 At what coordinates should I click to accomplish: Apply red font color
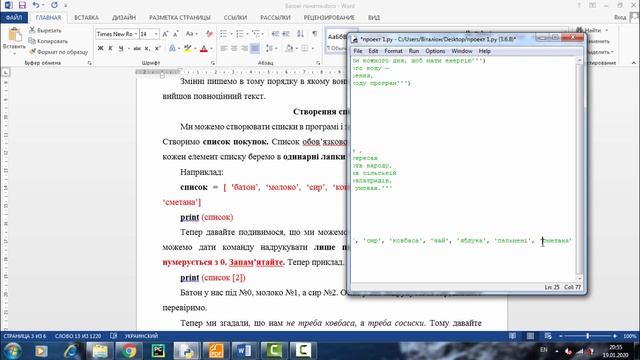[x=204, y=49]
